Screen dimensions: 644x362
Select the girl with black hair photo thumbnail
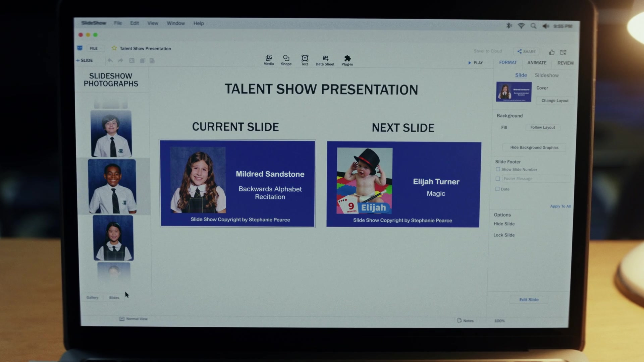(x=113, y=238)
